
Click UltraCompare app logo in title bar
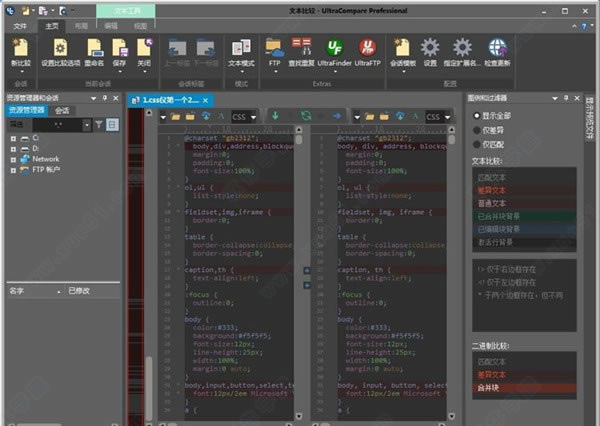pyautogui.click(x=10, y=11)
